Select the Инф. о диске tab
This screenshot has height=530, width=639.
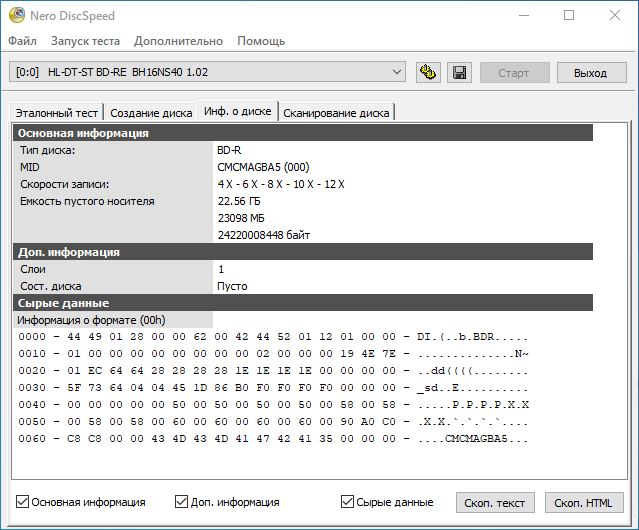tap(238, 111)
